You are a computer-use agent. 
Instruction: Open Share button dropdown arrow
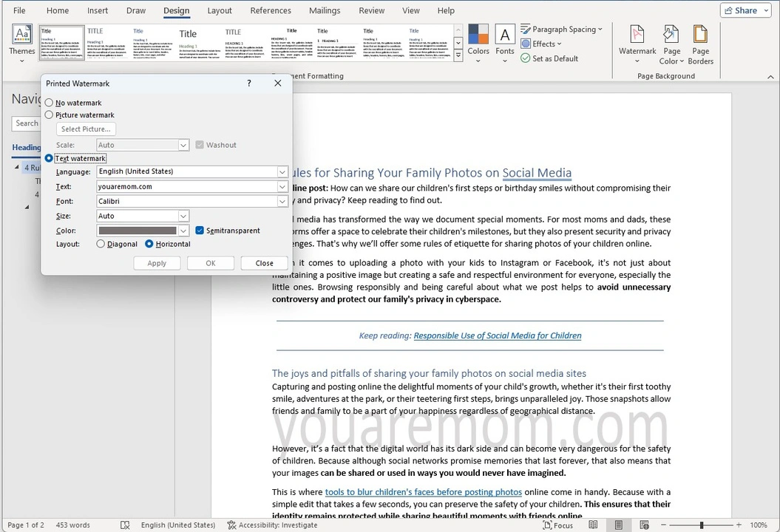[766, 10]
